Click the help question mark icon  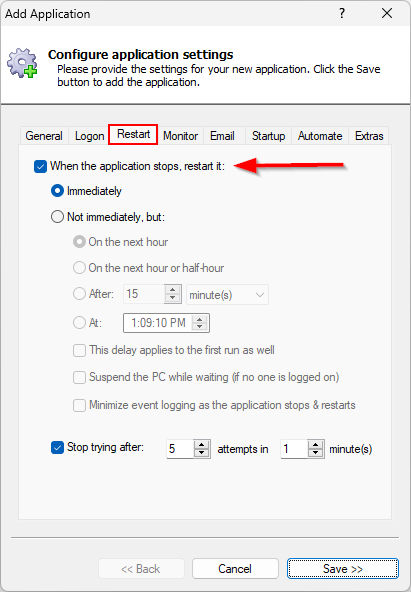click(x=342, y=14)
